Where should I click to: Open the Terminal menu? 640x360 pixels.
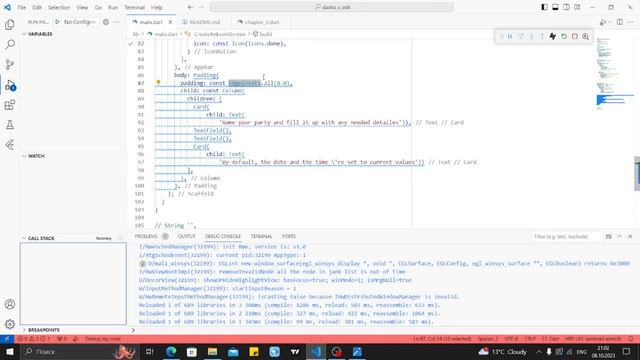[x=134, y=7]
